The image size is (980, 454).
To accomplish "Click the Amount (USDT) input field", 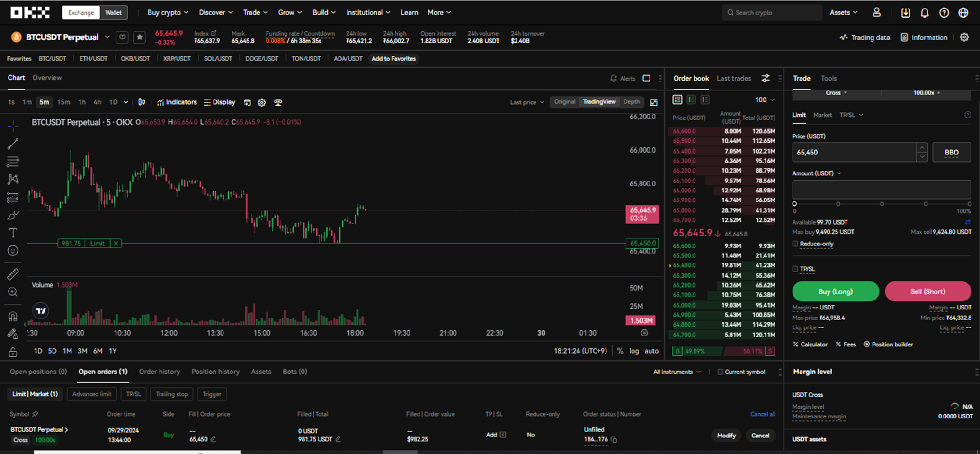I will click(x=882, y=190).
